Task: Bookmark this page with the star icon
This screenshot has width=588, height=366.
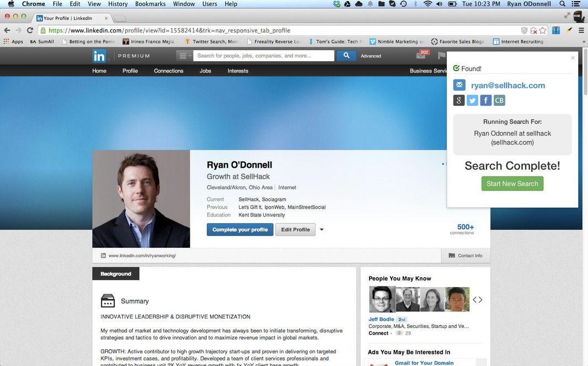Action: coord(543,30)
